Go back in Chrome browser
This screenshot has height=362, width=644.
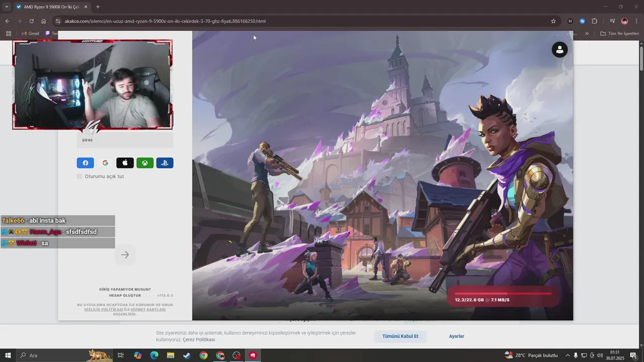[7, 21]
